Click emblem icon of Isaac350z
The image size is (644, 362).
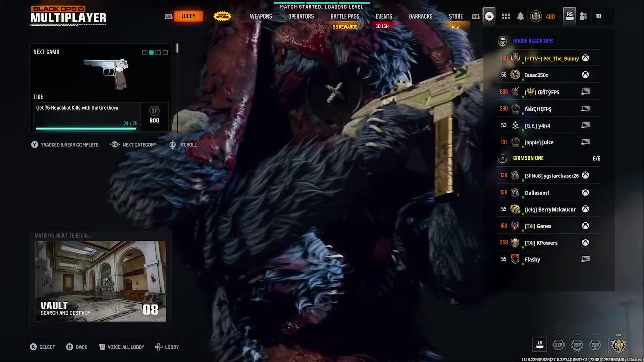pyautogui.click(x=515, y=75)
